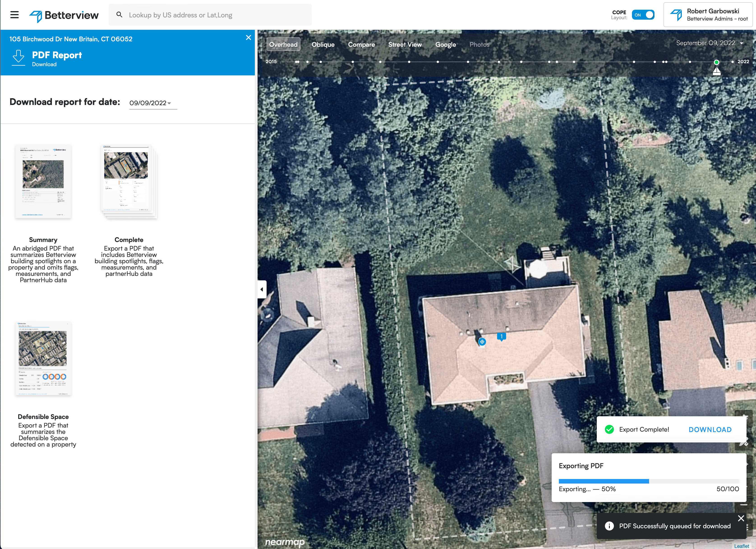Click the triangle handle below the timeline
This screenshot has height=549, width=756.
coord(717,71)
